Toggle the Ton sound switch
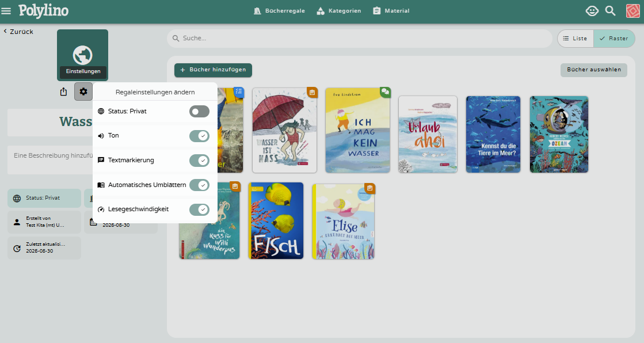Viewport: 644px width, 343px height. pyautogui.click(x=199, y=136)
